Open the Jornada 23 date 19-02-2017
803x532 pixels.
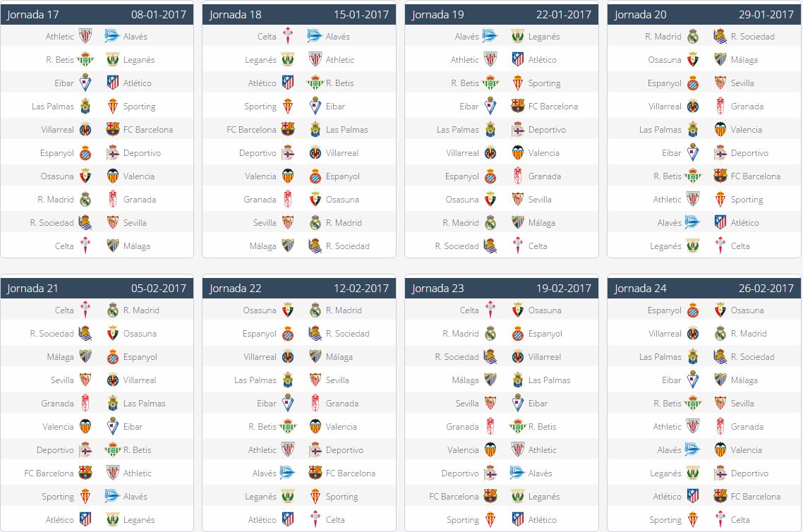coord(563,289)
